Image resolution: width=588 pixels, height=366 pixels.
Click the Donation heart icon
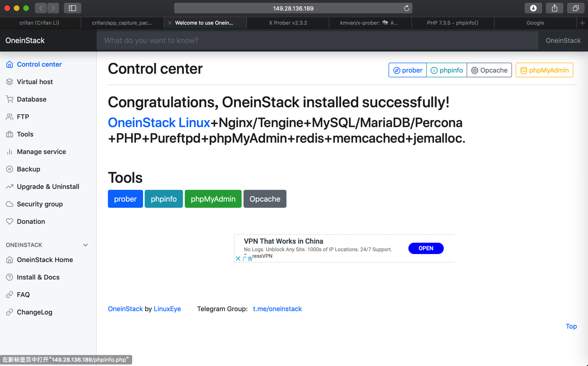9,221
